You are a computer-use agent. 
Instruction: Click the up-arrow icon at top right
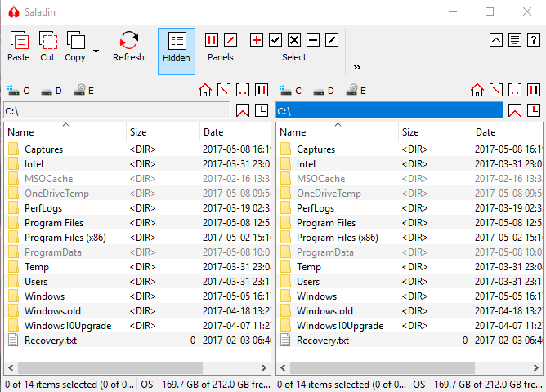click(496, 40)
